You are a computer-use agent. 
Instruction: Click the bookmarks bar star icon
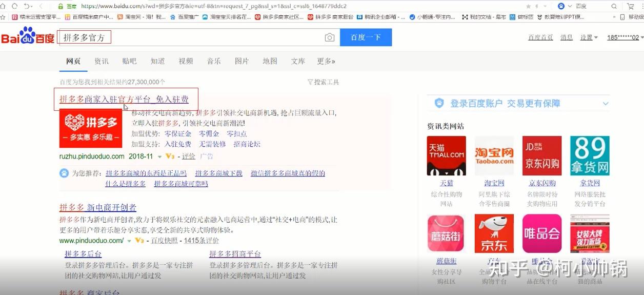(x=3, y=16)
